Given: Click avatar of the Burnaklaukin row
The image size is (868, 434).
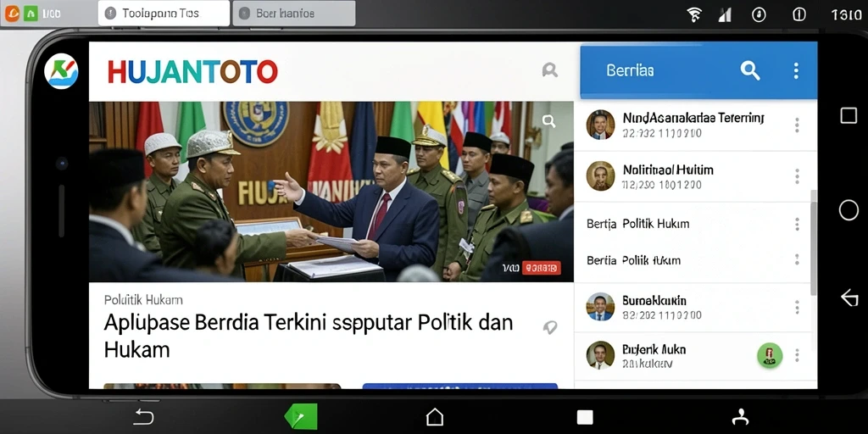Looking at the screenshot, I should [x=601, y=307].
